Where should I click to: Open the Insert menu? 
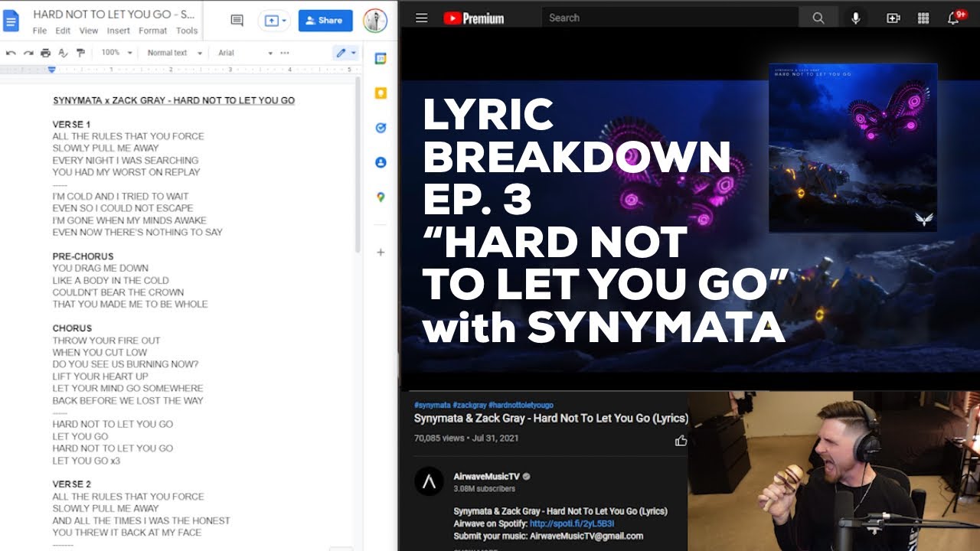[119, 31]
